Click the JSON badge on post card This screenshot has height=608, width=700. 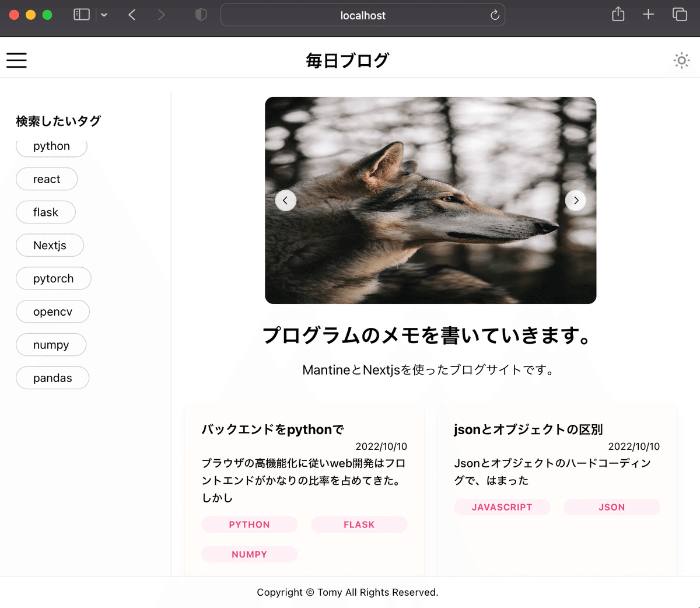coord(612,507)
